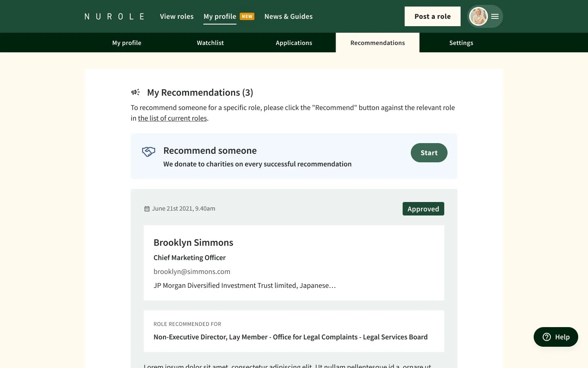Image resolution: width=588 pixels, height=368 pixels.
Task: Click the Help question mark icon
Action: 547,337
